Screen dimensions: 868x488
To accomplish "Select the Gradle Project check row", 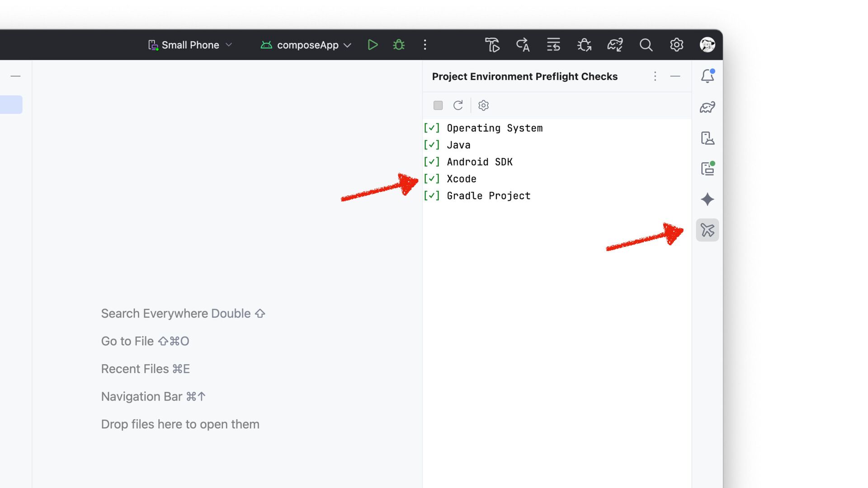I will pos(557,196).
